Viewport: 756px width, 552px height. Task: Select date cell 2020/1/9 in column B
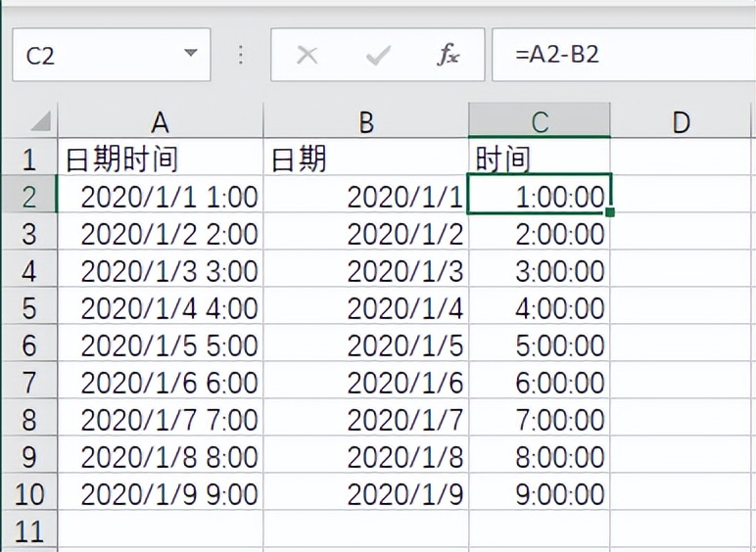[x=366, y=491]
